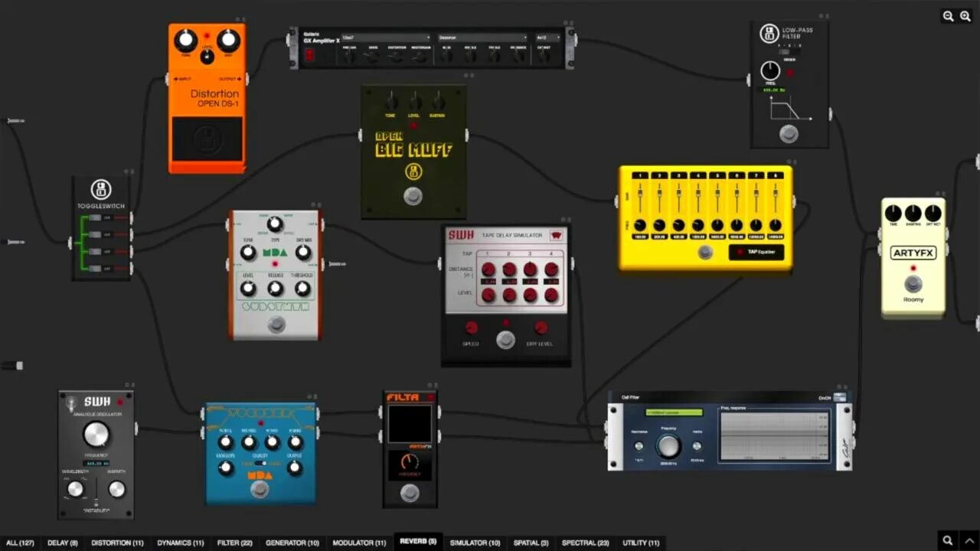Image resolution: width=980 pixels, height=551 pixels.
Task: Slide the Low-Pass Filter Order selector
Action: (x=789, y=52)
